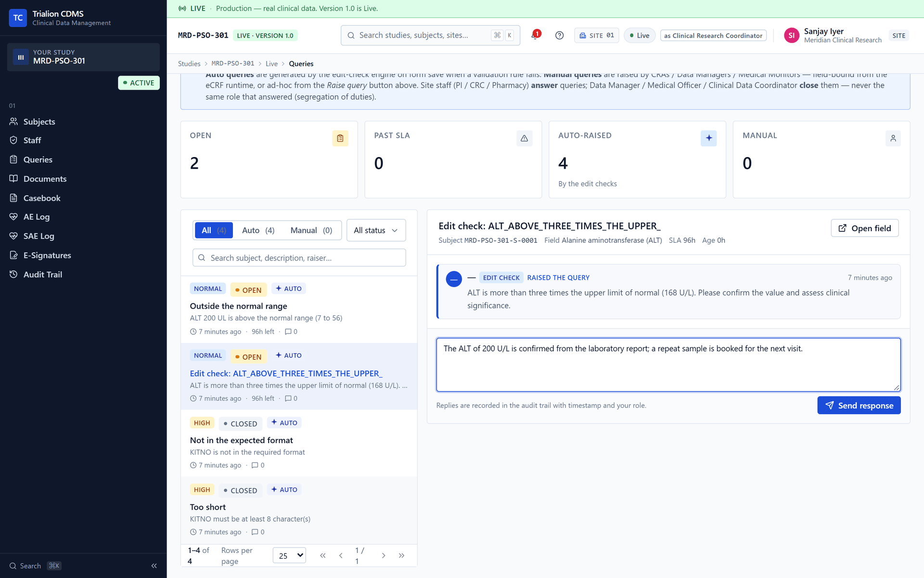The image size is (924, 578).
Task: Go to the first page of queries
Action: pyautogui.click(x=322, y=555)
